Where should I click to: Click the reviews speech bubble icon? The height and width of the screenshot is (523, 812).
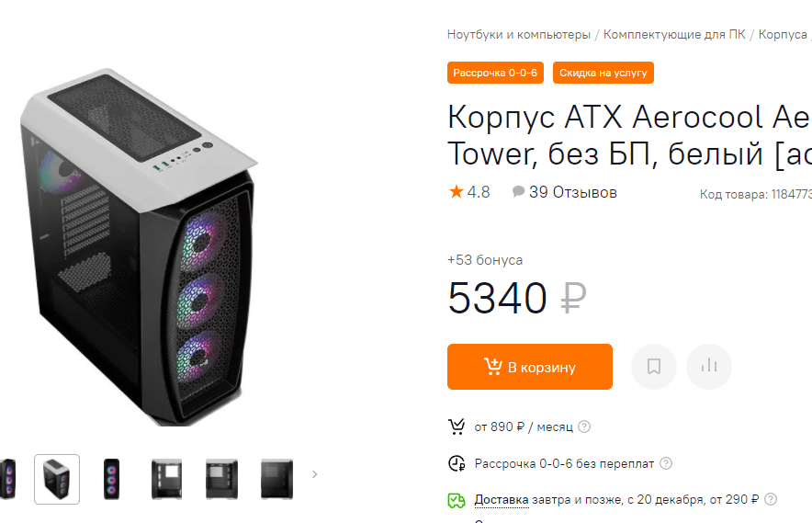518,192
